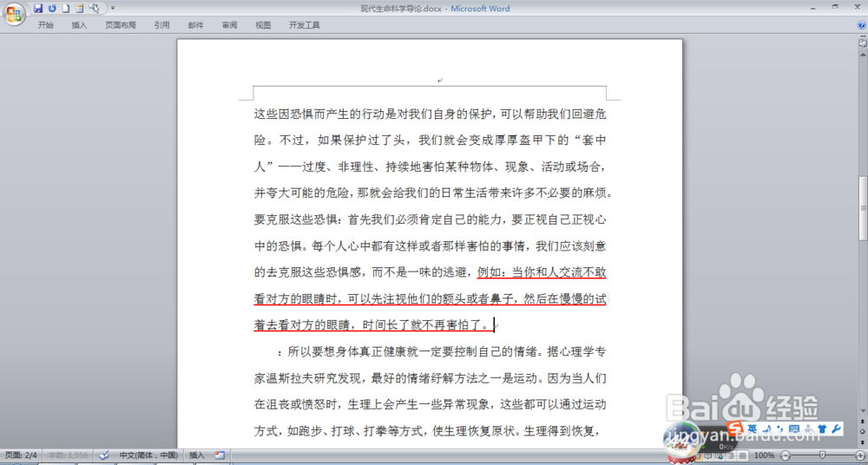This screenshot has height=465, width=868.
Task: Click text line starting 要克服这些恐惧
Action: tap(431, 219)
